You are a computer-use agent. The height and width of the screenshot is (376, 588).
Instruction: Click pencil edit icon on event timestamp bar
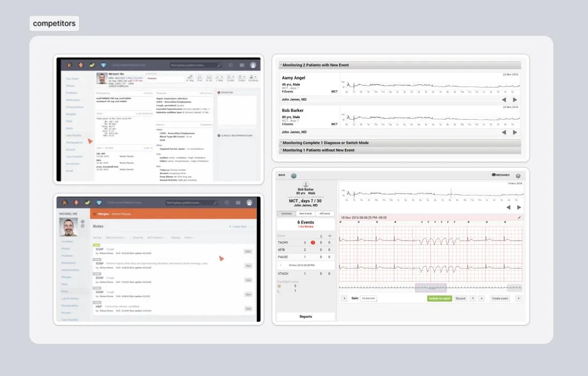(x=519, y=218)
